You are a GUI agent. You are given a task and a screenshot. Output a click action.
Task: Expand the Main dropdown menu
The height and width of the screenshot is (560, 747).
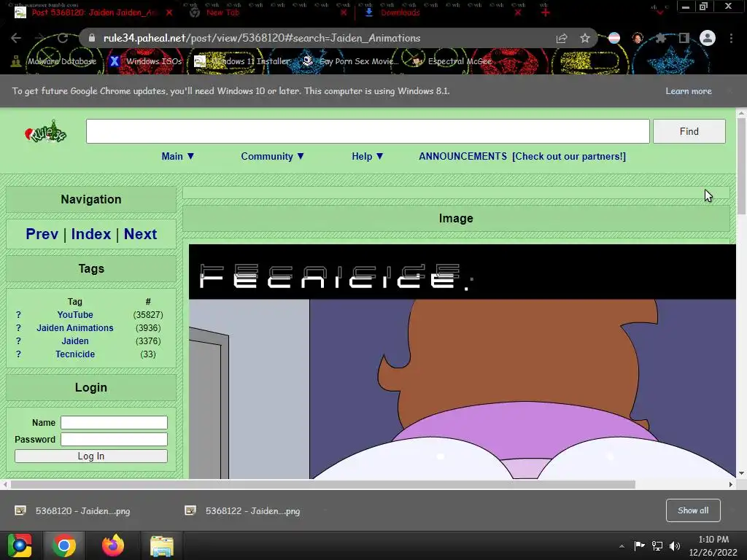pos(178,156)
